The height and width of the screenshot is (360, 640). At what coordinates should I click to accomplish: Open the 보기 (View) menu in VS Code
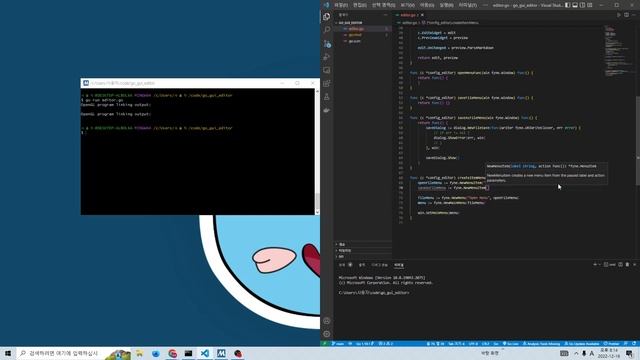point(407,5)
